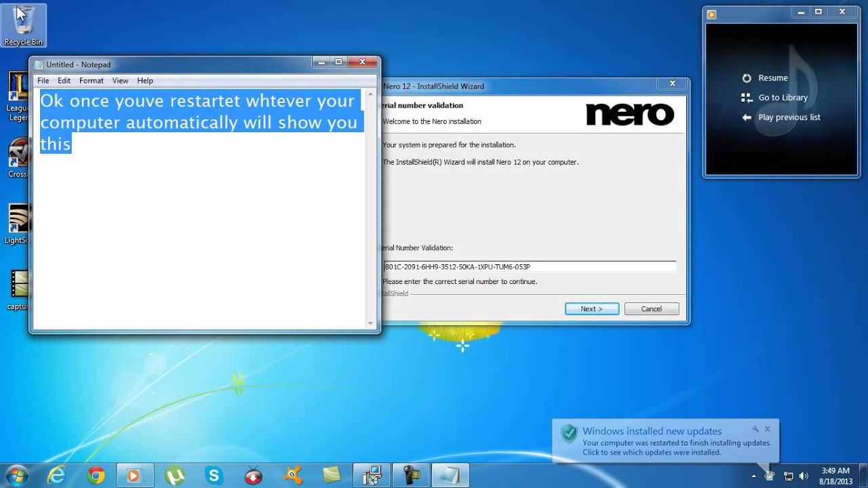The height and width of the screenshot is (488, 868).
Task: Open the Windows Start menu
Action: tap(16, 475)
